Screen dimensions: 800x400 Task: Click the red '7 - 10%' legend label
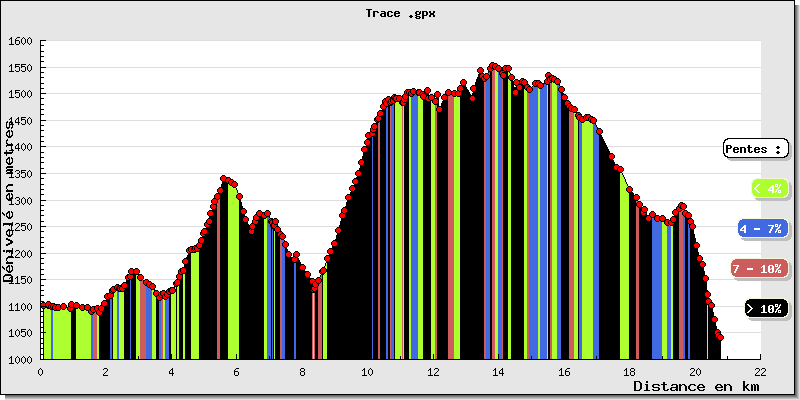click(756, 269)
